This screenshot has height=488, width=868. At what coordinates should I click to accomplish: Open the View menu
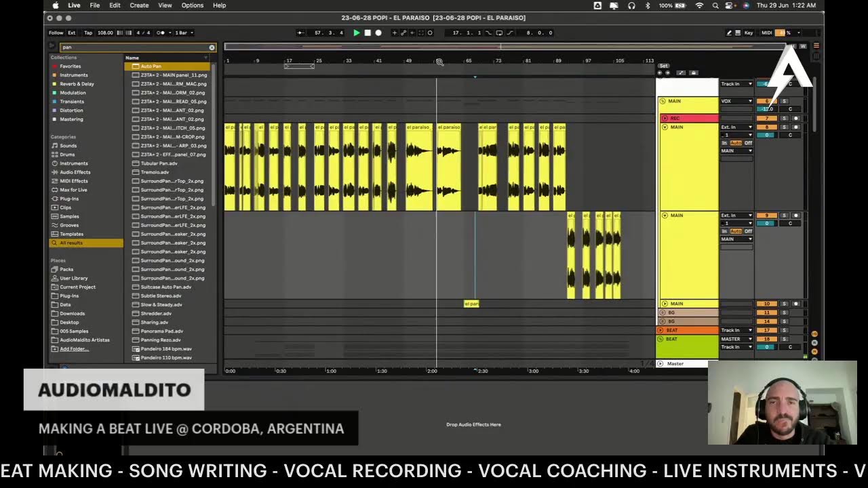click(x=165, y=5)
